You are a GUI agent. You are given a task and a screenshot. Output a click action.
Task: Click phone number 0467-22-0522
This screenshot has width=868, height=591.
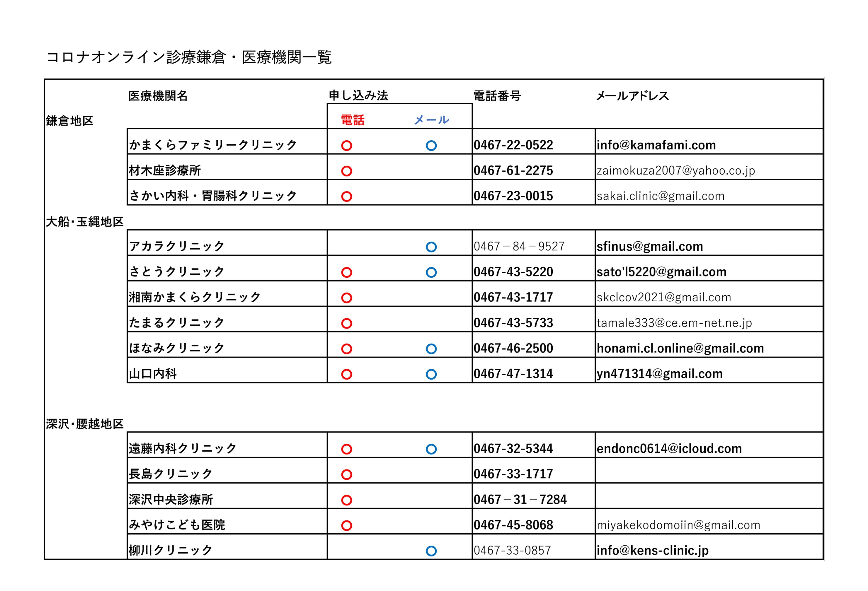(x=513, y=145)
